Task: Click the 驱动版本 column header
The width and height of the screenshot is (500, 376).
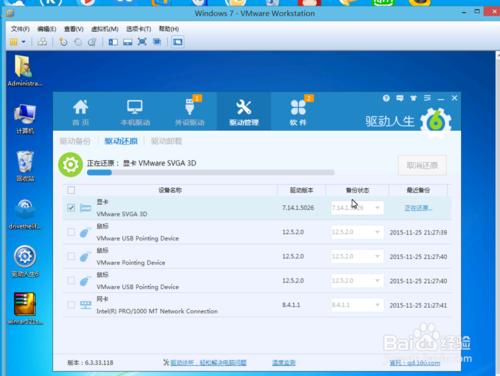Action: [301, 190]
